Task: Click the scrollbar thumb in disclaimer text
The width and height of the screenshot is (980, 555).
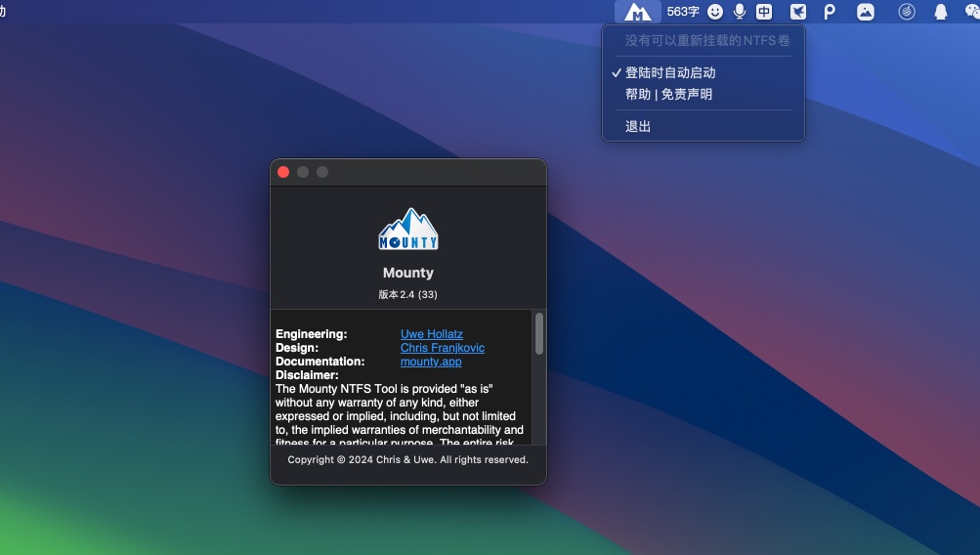Action: (538, 334)
